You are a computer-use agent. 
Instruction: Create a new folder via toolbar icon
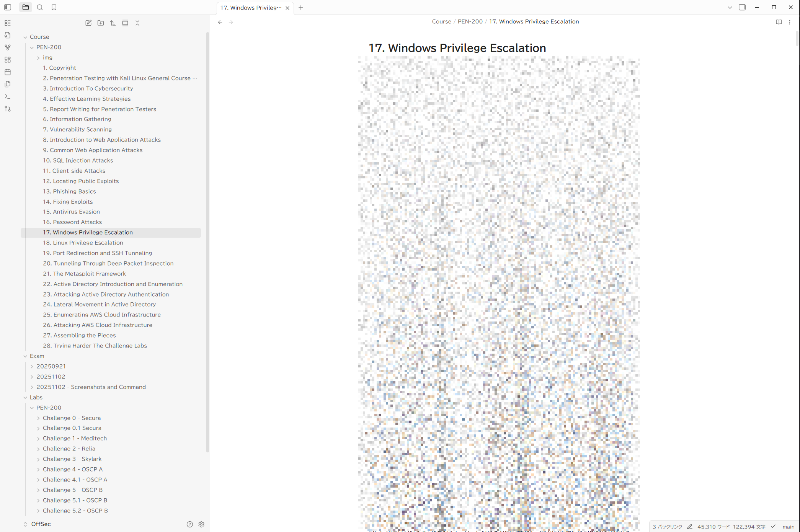click(x=101, y=23)
